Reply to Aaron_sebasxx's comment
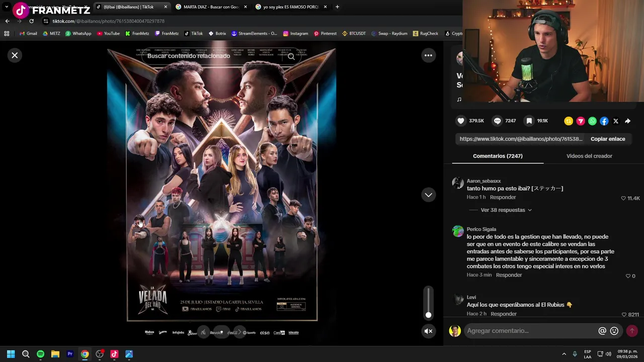Viewport: 644px width, 362px height. point(503,197)
